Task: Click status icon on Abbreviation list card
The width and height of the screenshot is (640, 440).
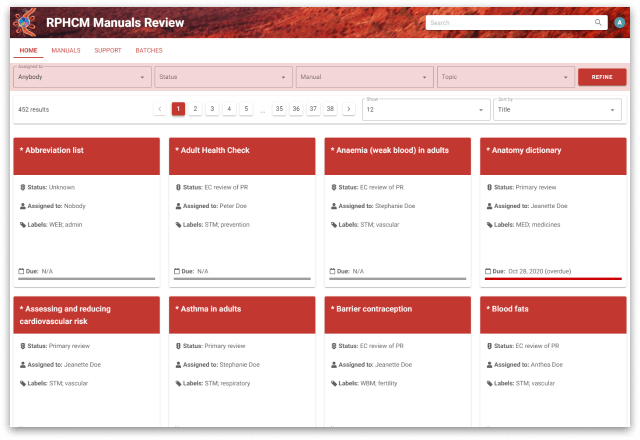Action: point(22,187)
